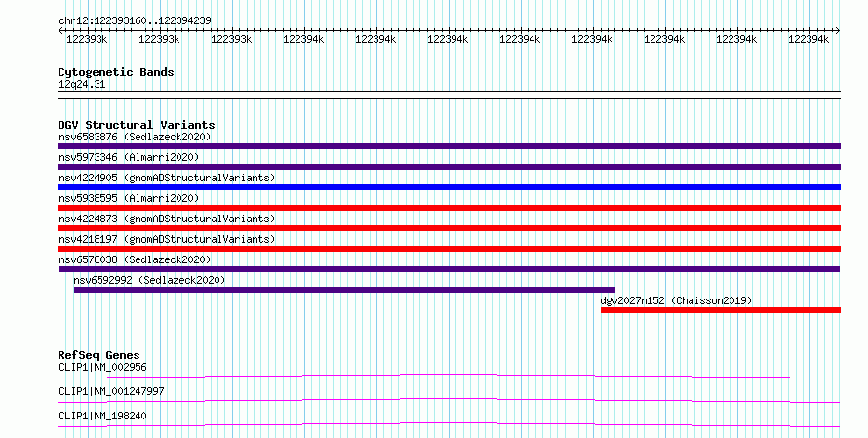The width and height of the screenshot is (868, 438).
Task: Click the nsv6578038 (Sedlazeck2020) label
Action: [135, 259]
